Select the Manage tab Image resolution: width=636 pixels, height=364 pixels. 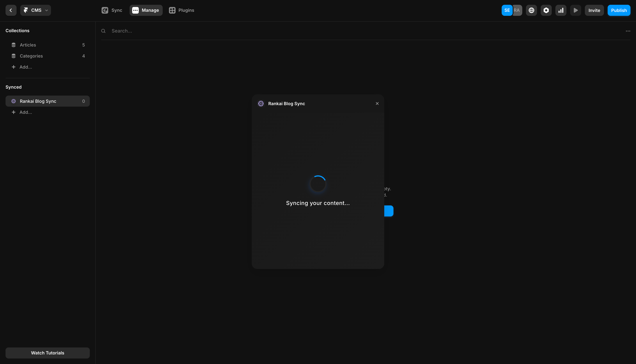pyautogui.click(x=146, y=10)
